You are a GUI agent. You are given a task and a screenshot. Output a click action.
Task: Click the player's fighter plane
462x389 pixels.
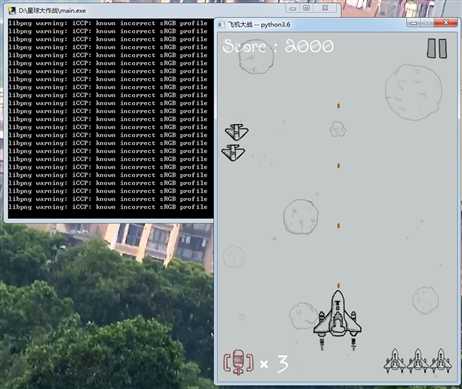click(x=337, y=320)
